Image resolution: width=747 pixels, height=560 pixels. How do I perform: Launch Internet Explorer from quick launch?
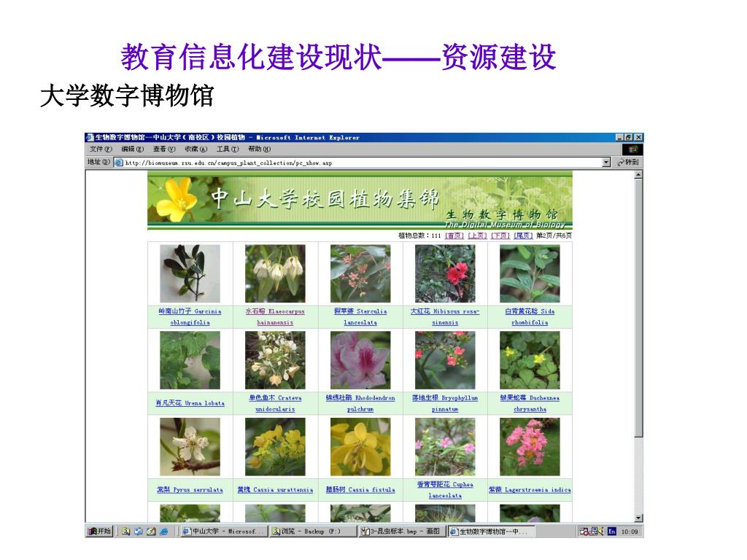164,531
